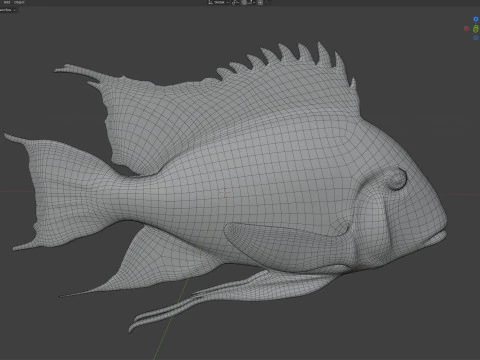Click the 3D cursor on the fish body
This screenshot has width=480, height=360.
click(x=225, y=193)
